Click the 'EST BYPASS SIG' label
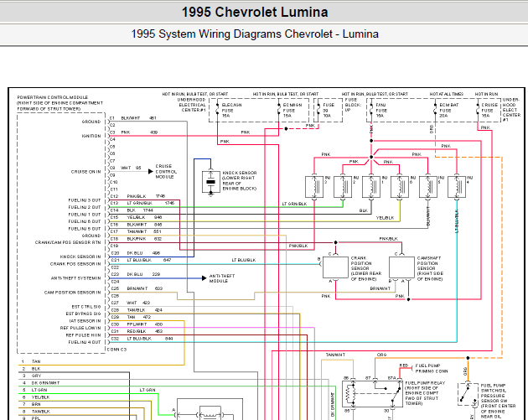The width and height of the screenshot is (528, 420). (83, 314)
